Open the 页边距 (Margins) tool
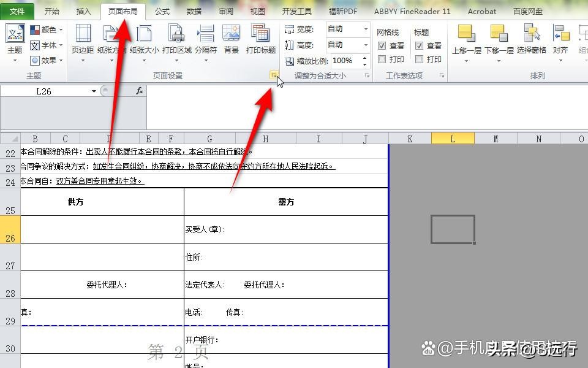This screenshot has width=588, height=368. 82,38
